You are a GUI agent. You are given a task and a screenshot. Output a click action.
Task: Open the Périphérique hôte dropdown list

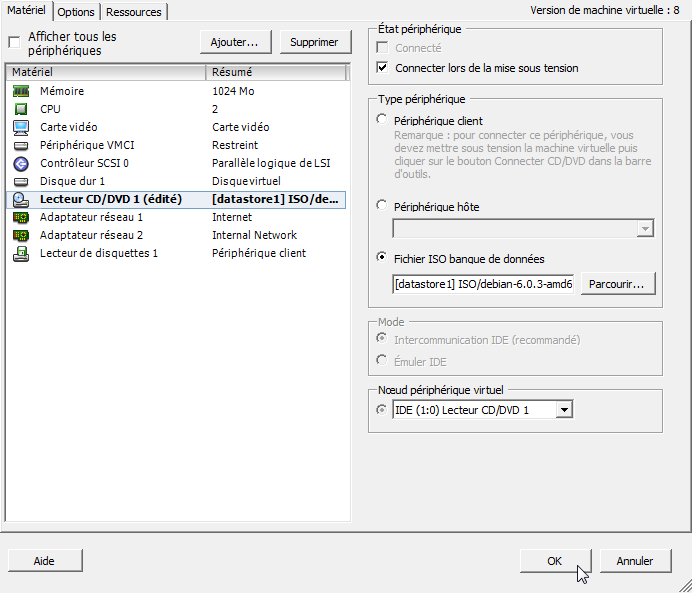(x=645, y=229)
